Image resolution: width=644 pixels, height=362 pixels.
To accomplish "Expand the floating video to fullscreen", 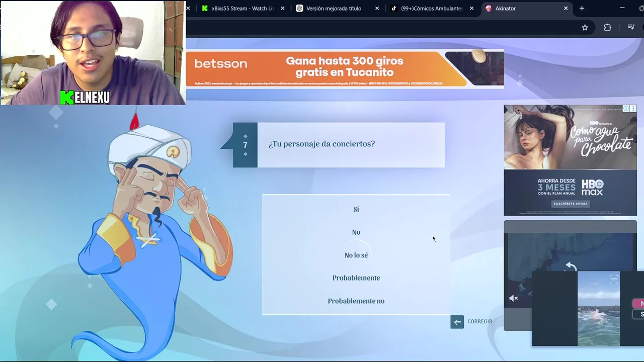I will [614, 279].
